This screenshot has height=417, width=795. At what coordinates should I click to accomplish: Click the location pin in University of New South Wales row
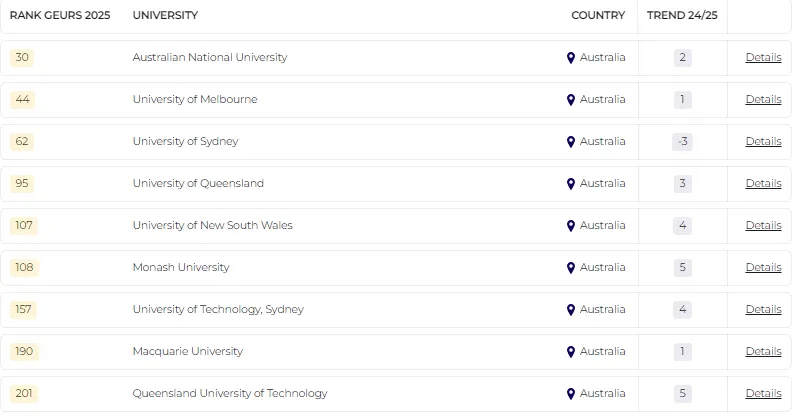(x=571, y=226)
